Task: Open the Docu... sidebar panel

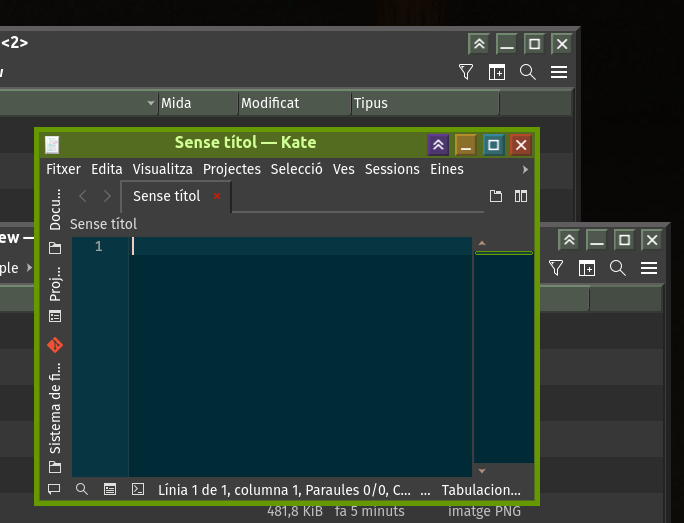Action: [55, 209]
